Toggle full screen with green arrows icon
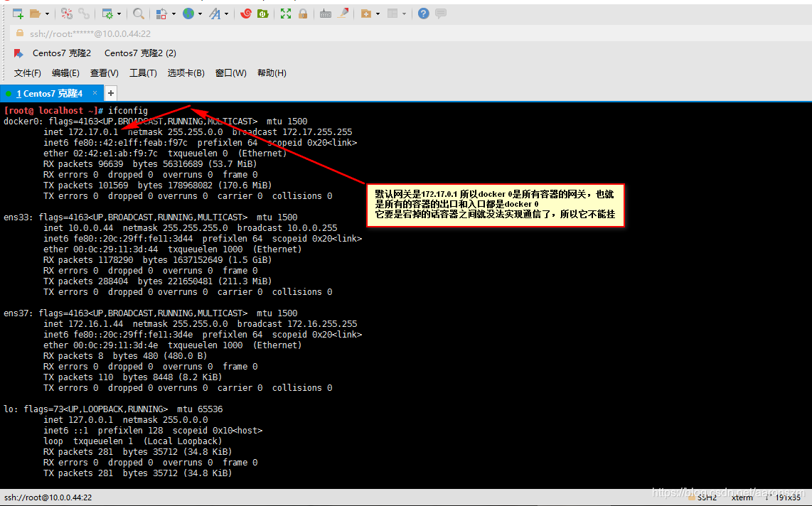This screenshot has width=812, height=506. pyautogui.click(x=286, y=14)
